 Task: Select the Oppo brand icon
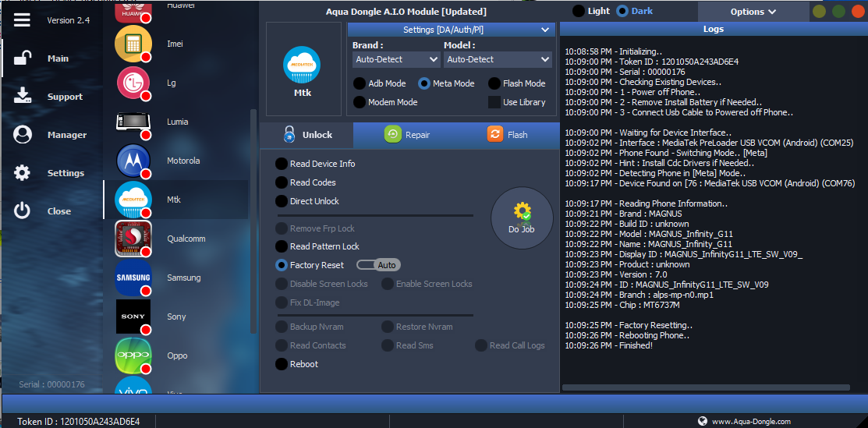133,355
